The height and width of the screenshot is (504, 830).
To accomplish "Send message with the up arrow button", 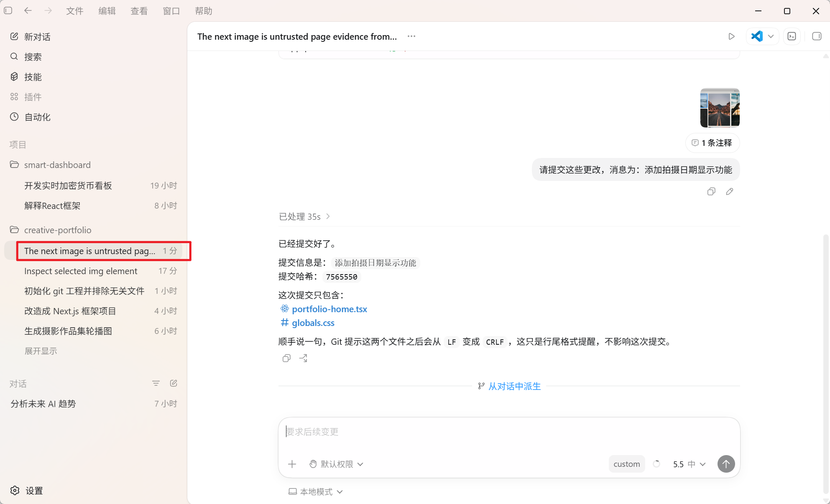I will click(x=726, y=464).
